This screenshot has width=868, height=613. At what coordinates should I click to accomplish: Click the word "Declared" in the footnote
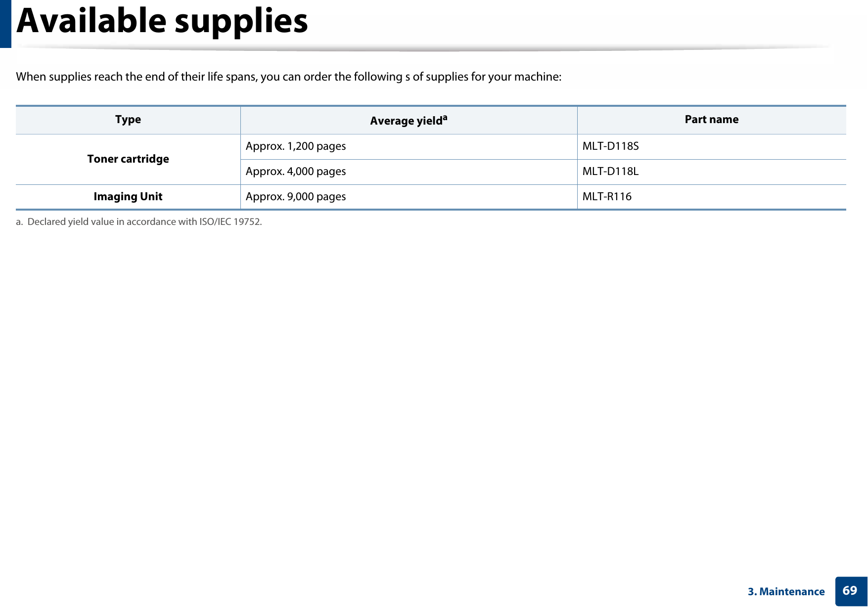point(46,222)
